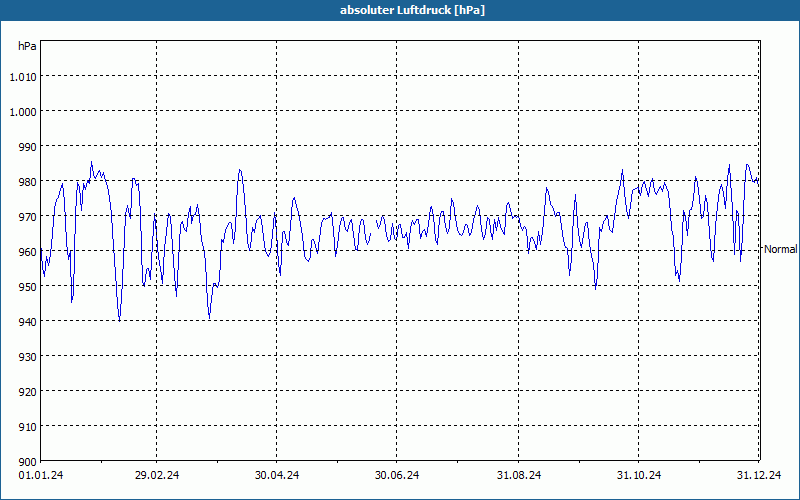
Task: Click the 'hPa' unit label
Action: click(27, 46)
